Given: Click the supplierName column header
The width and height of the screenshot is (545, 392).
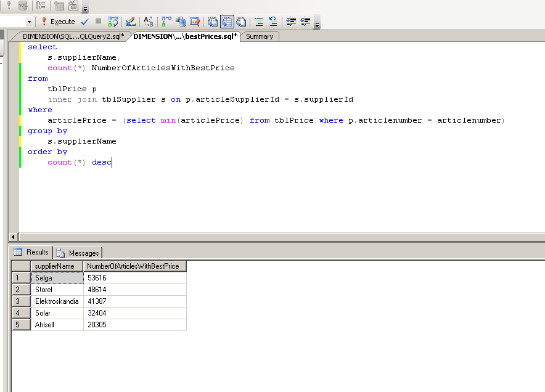Looking at the screenshot, I should point(57,266).
